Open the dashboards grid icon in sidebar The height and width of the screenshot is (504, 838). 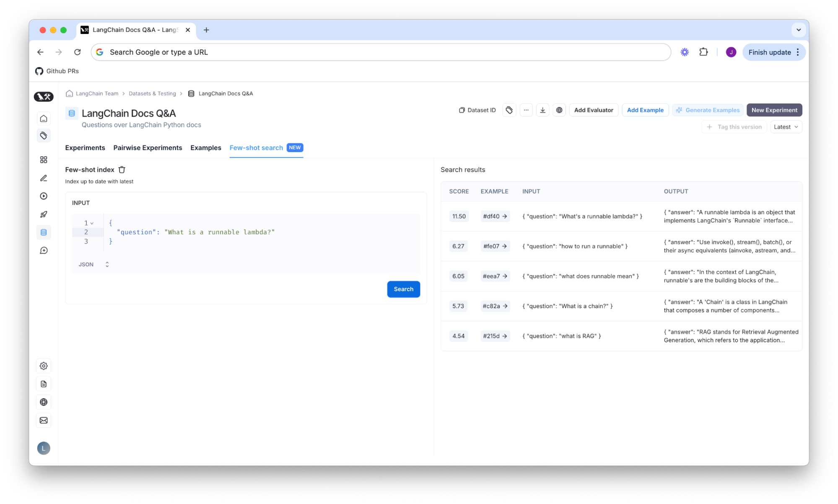[x=44, y=160]
